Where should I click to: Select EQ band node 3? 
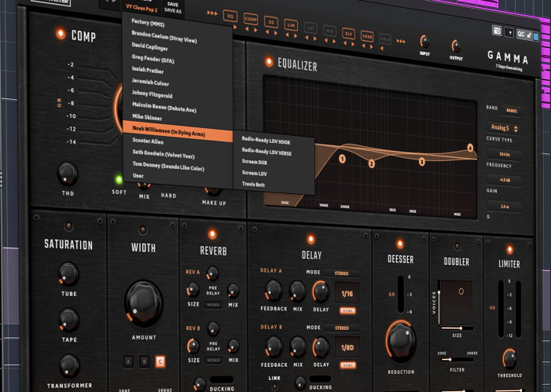(421, 162)
